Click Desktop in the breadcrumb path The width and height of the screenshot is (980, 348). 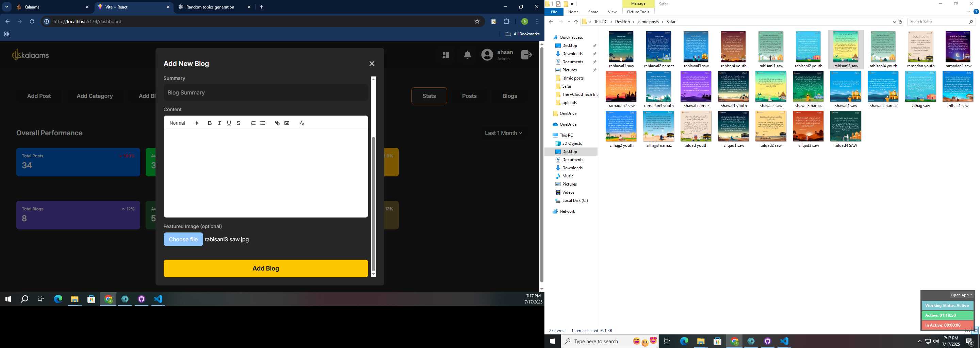tap(622, 22)
